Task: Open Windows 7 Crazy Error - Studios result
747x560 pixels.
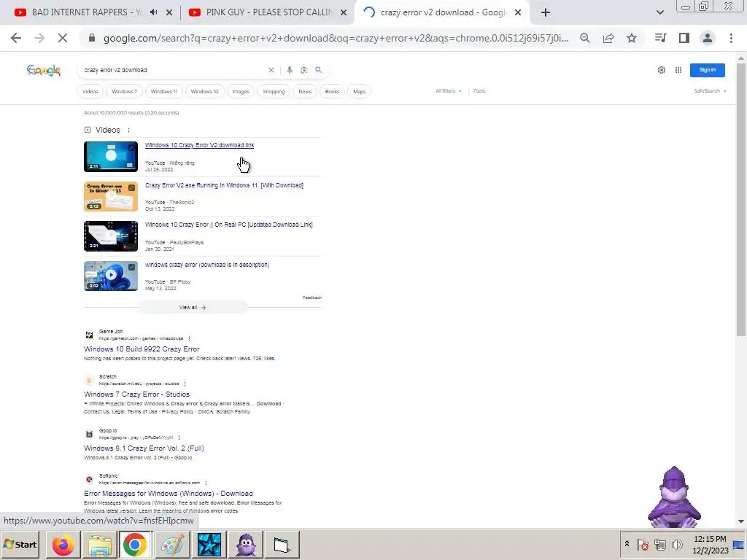Action: coord(136,394)
